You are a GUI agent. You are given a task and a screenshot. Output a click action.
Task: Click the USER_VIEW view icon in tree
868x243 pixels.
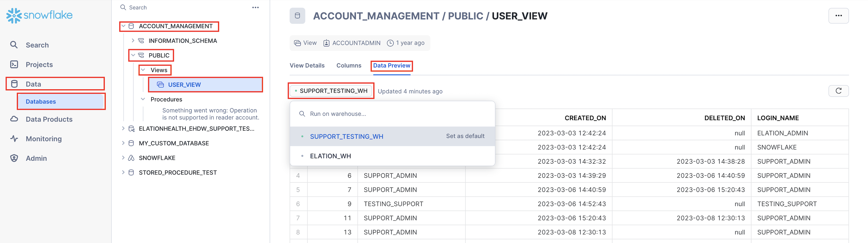160,84
